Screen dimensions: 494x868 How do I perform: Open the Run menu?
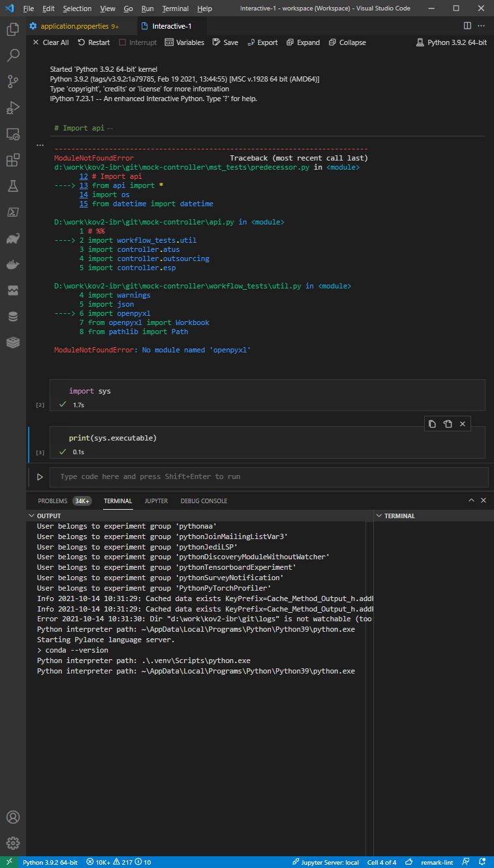pos(147,8)
